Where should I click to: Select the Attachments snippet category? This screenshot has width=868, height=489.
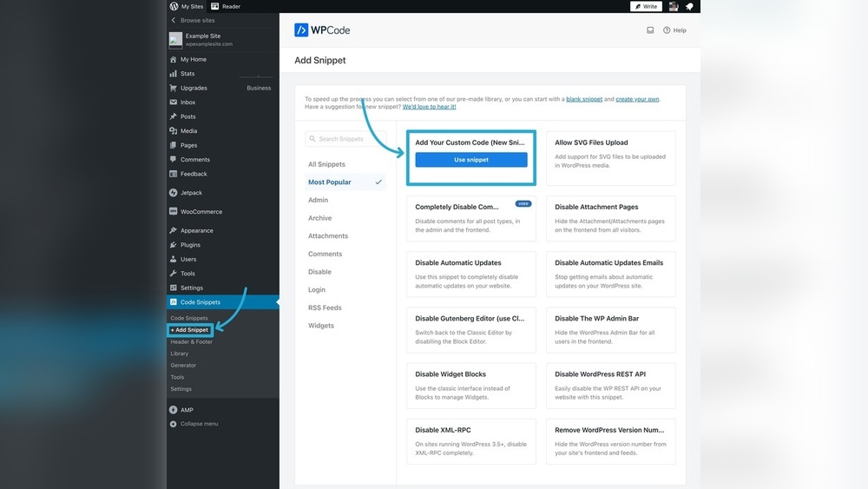pos(328,236)
